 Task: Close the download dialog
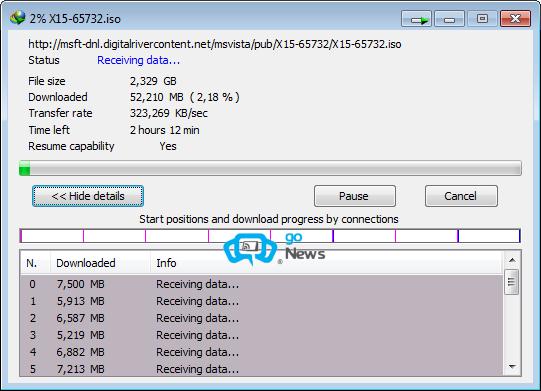tap(515, 19)
